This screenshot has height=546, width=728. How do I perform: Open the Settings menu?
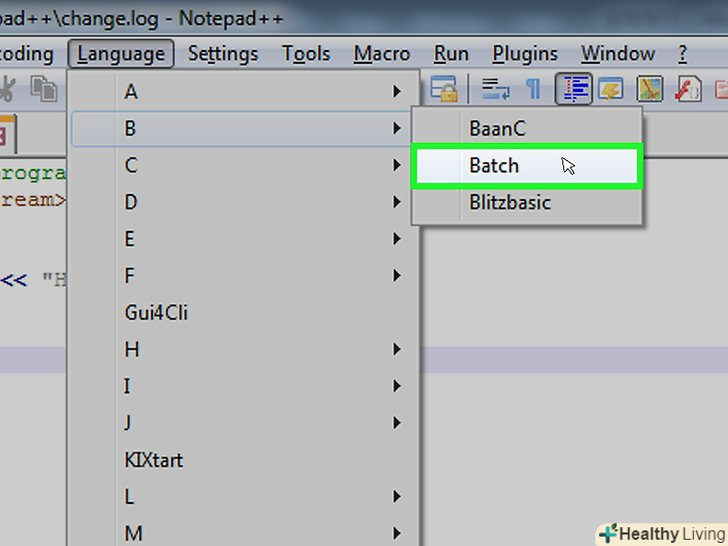223,54
